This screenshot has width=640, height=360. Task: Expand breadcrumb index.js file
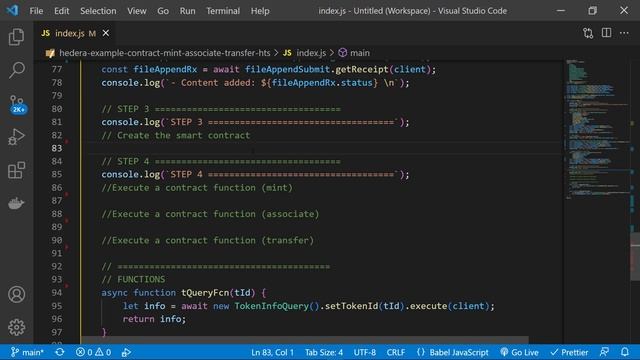pyautogui.click(x=311, y=53)
